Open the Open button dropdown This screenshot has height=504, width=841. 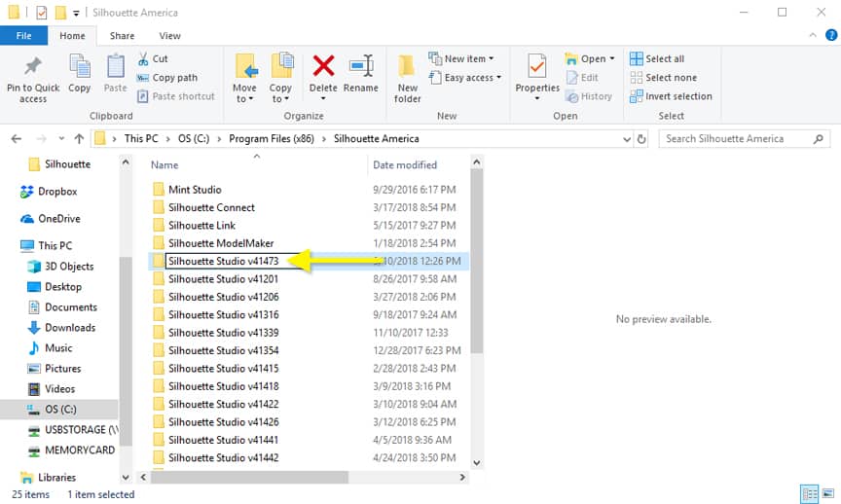click(x=612, y=58)
